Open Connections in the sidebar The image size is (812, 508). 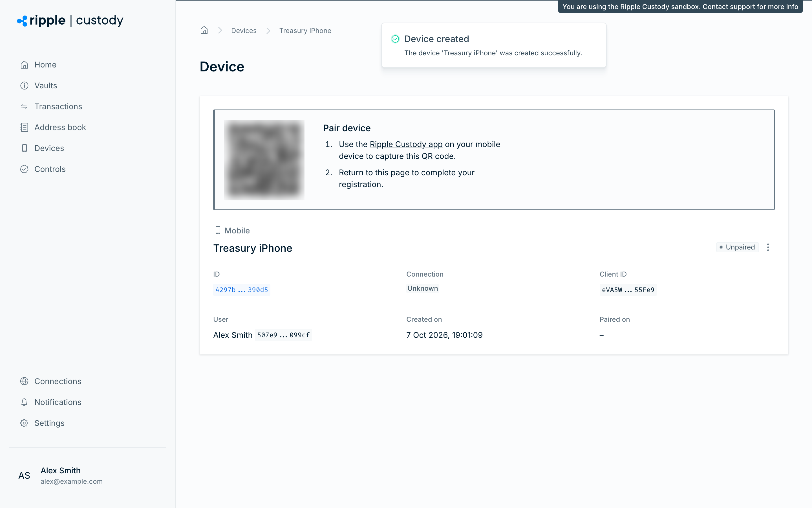(x=58, y=381)
